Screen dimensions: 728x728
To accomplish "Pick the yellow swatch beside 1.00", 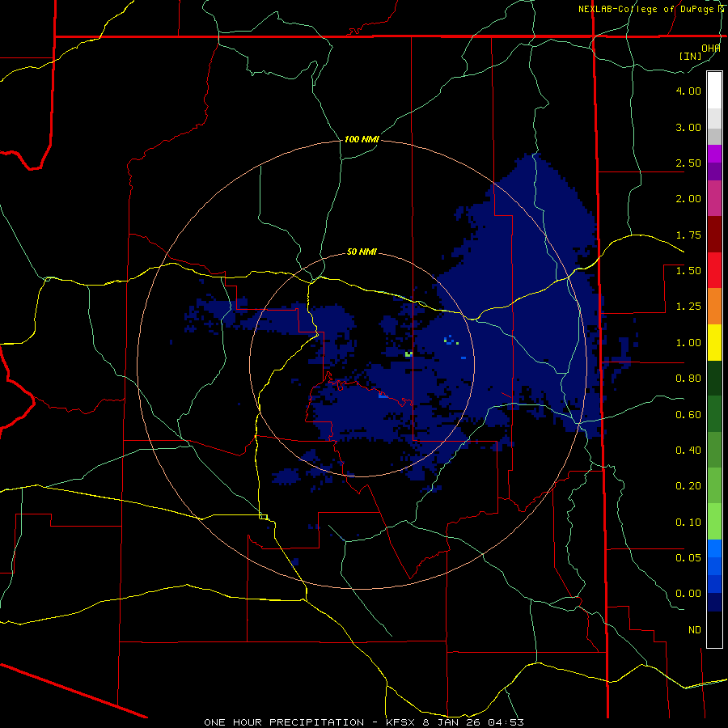I will [x=714, y=342].
